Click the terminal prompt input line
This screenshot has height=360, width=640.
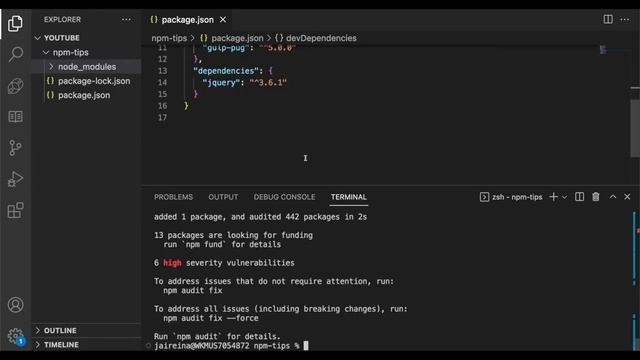click(x=231, y=346)
